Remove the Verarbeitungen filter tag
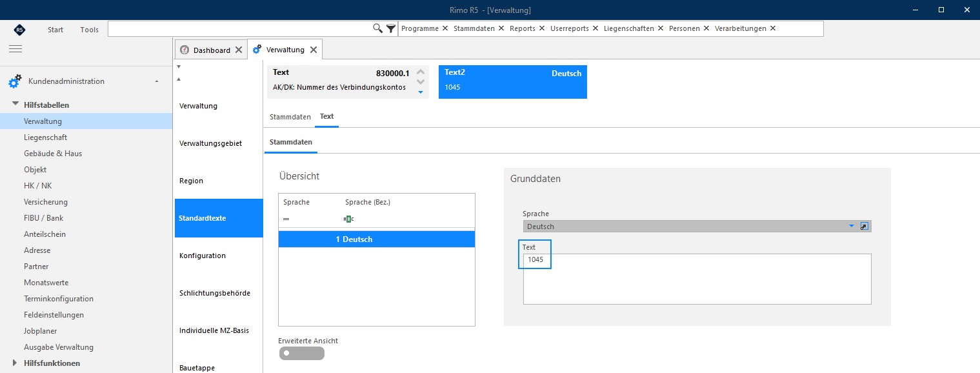The image size is (980, 373). 773,28
